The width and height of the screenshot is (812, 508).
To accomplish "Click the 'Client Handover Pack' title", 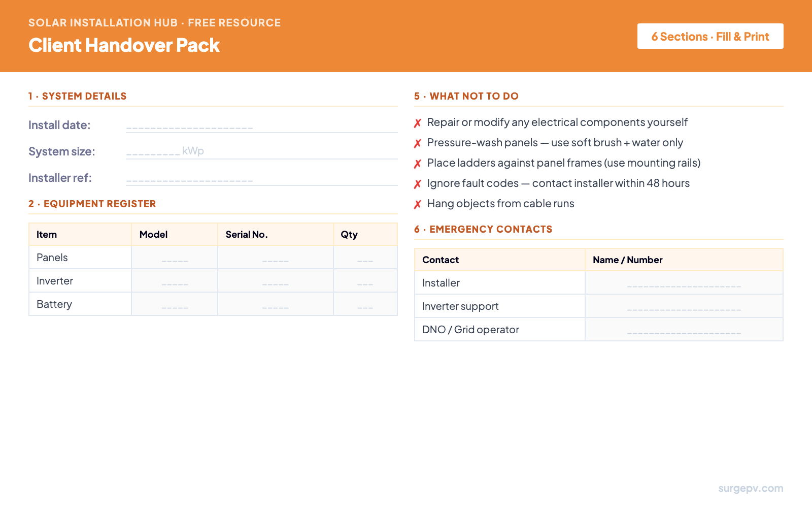I will tap(124, 46).
